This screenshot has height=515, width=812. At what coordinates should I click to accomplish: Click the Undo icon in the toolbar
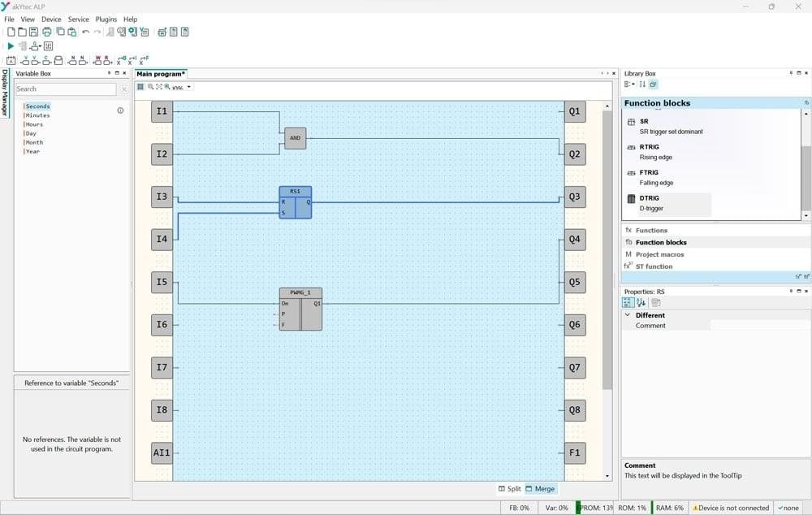[84, 32]
